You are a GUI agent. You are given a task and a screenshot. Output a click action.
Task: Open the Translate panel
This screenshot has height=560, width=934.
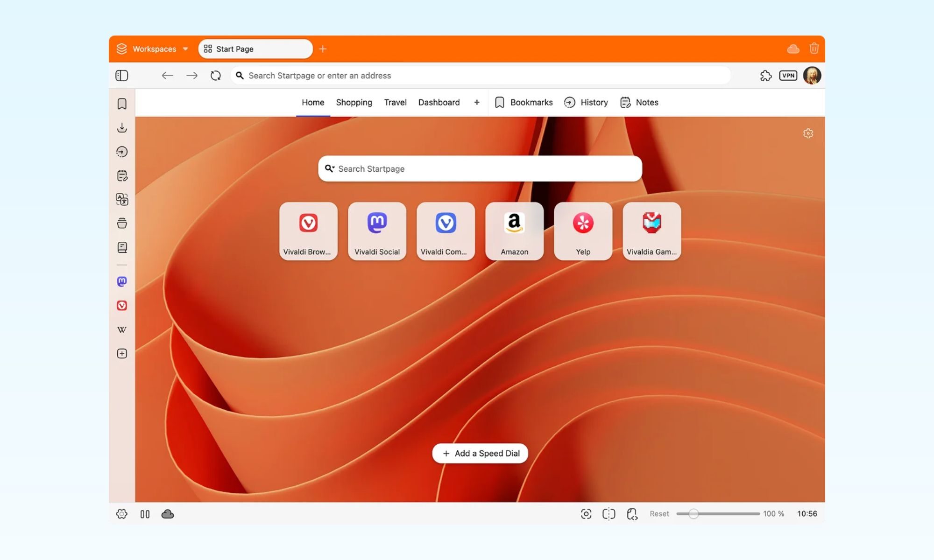pyautogui.click(x=122, y=199)
